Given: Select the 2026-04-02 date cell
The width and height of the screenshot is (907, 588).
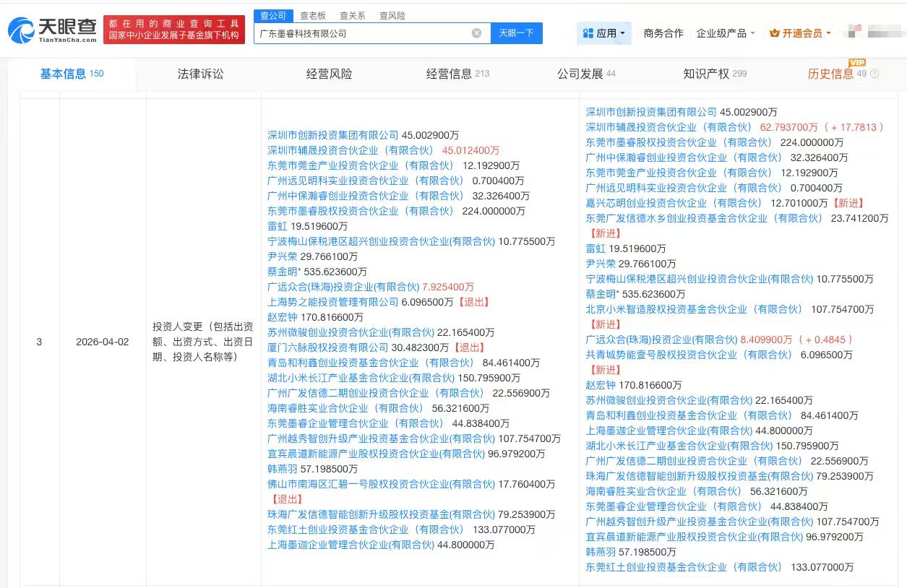Looking at the screenshot, I should (x=102, y=342).
